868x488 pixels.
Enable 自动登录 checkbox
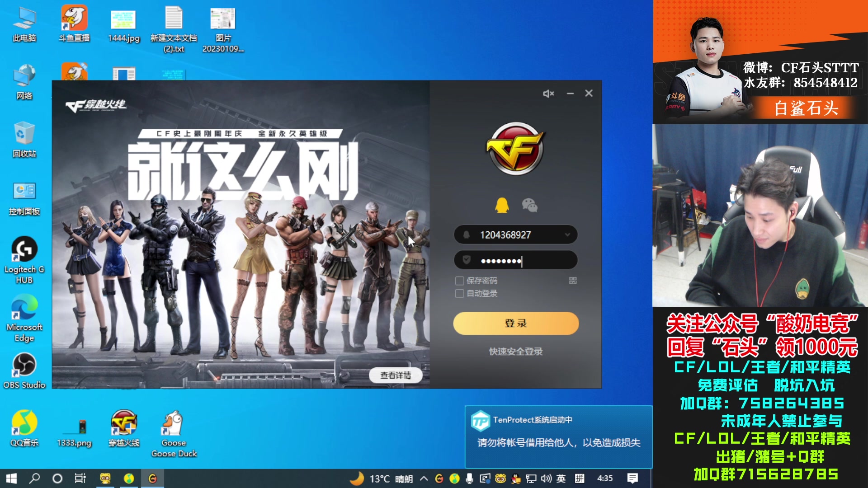coord(459,294)
